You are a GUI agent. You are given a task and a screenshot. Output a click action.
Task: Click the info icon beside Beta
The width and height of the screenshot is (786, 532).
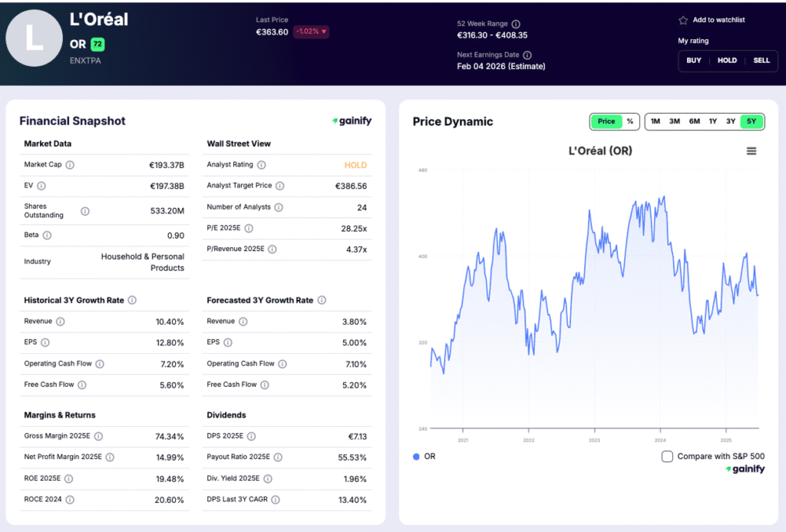click(x=47, y=235)
